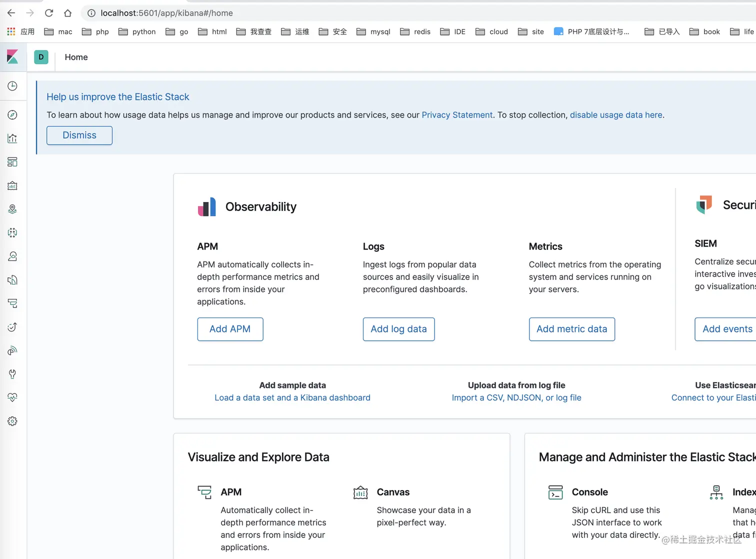Open Logs icon in sidebar
The image size is (756, 559).
tap(12, 280)
